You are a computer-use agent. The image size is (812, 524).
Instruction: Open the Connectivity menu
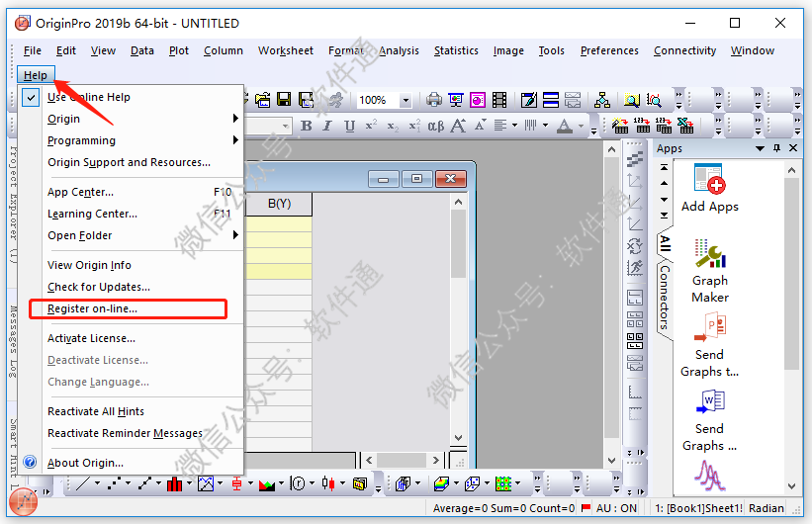(x=684, y=50)
